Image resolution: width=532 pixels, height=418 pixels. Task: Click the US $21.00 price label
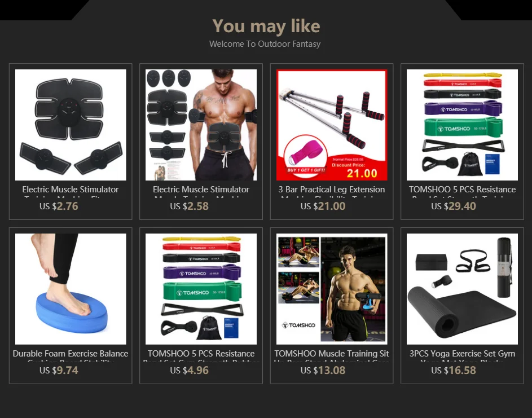coord(323,206)
